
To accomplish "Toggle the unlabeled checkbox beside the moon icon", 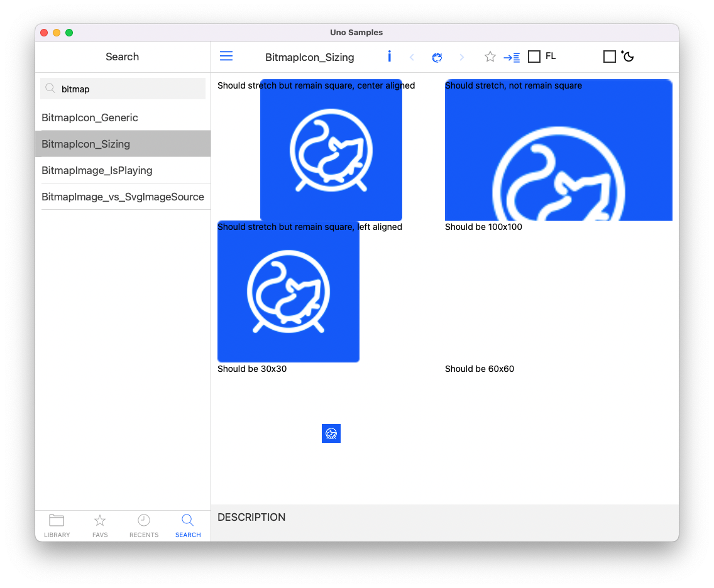I will [x=609, y=56].
